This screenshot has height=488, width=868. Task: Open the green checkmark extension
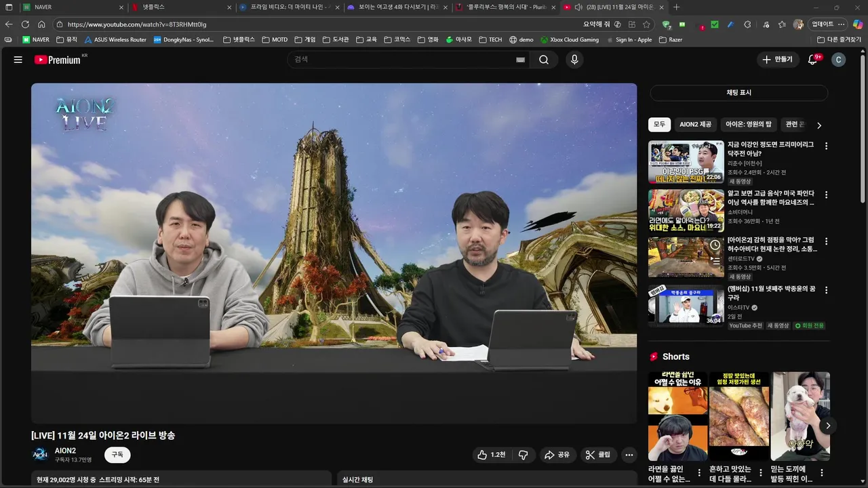tap(715, 24)
